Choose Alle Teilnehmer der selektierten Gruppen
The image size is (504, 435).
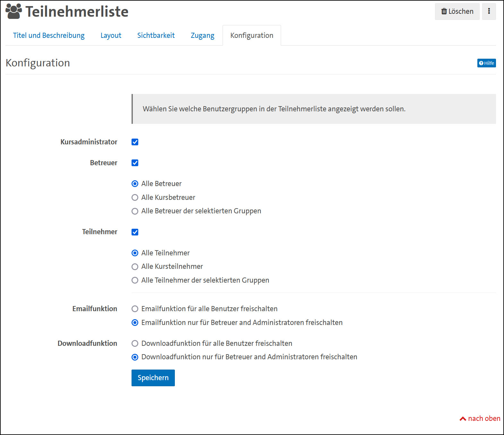(135, 280)
